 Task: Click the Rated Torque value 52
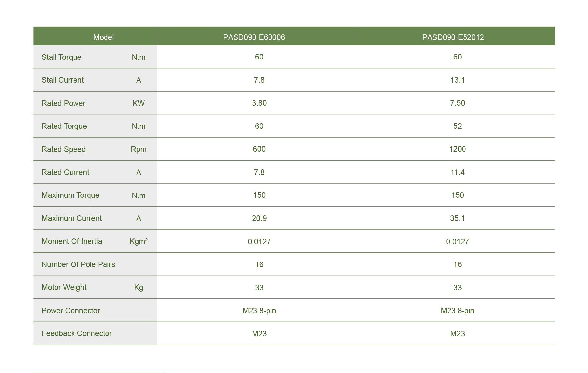click(457, 126)
